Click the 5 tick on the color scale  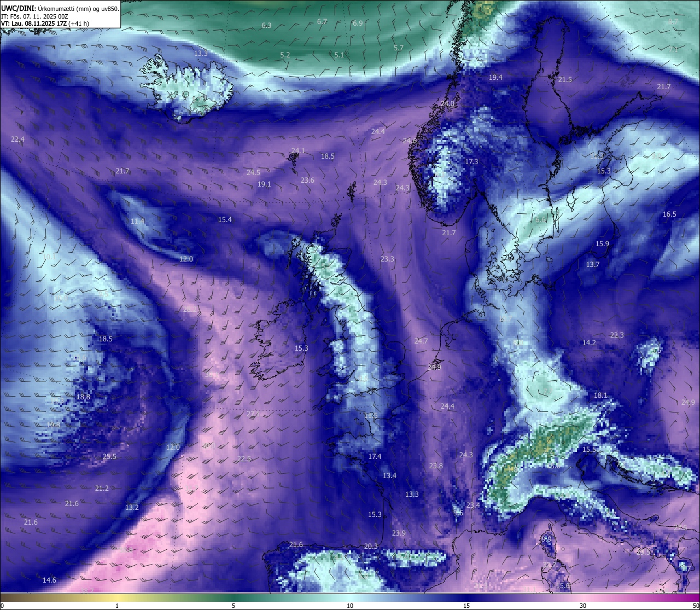(x=234, y=606)
